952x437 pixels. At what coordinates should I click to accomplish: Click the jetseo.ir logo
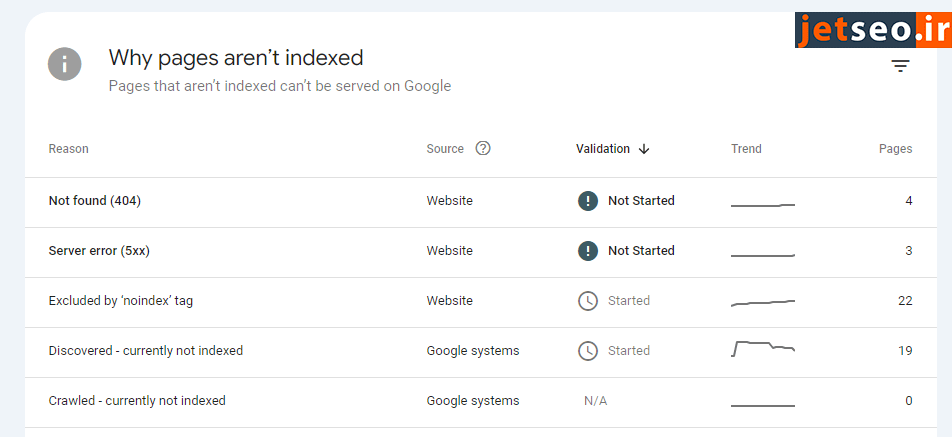[x=871, y=30]
